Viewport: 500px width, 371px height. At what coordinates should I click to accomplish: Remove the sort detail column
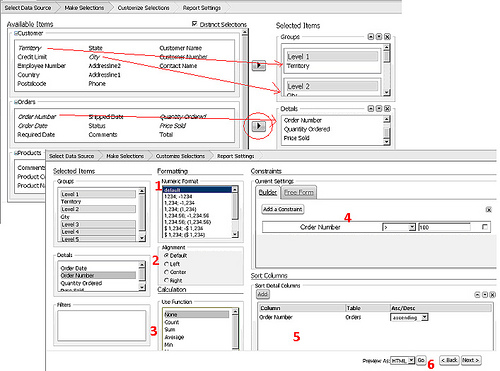pos(493,295)
